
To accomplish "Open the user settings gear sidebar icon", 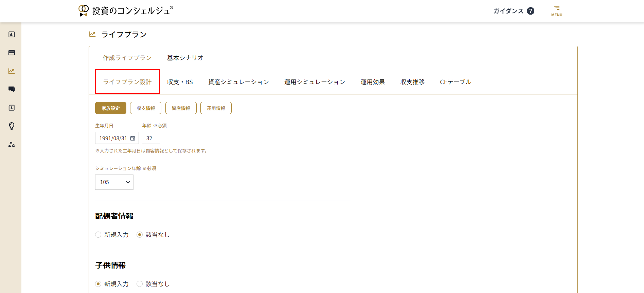I will coord(12,145).
